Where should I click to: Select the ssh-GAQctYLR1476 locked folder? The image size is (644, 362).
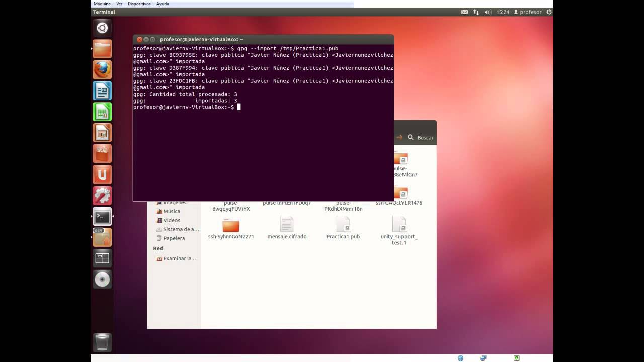point(399,196)
